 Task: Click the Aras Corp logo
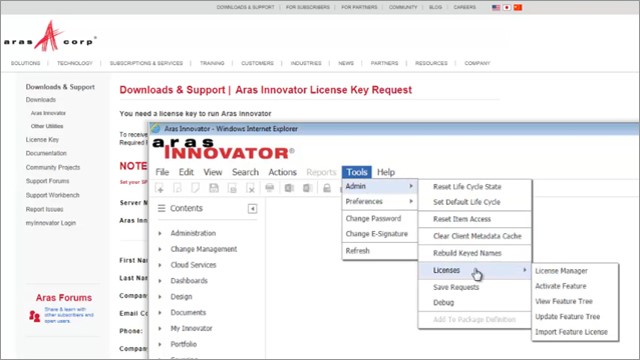(50, 37)
